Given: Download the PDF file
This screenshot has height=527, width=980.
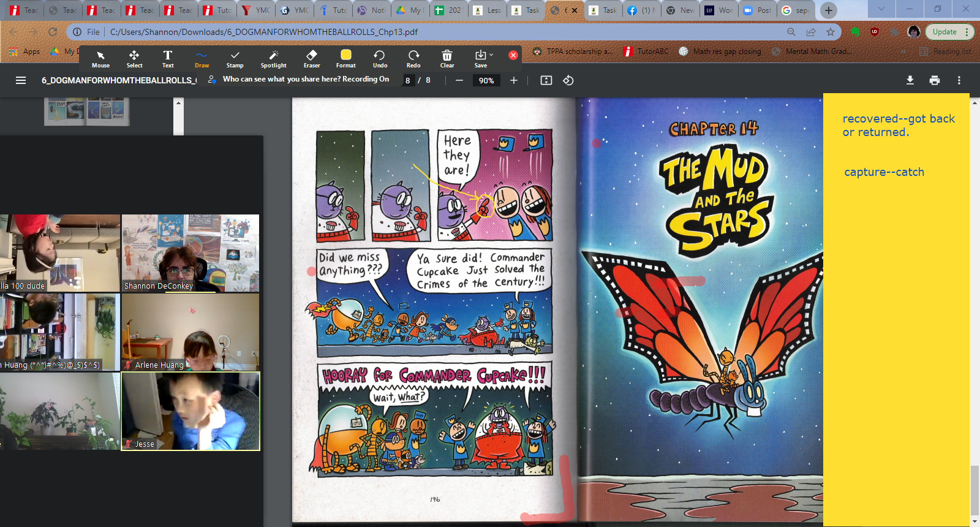Looking at the screenshot, I should point(910,80).
